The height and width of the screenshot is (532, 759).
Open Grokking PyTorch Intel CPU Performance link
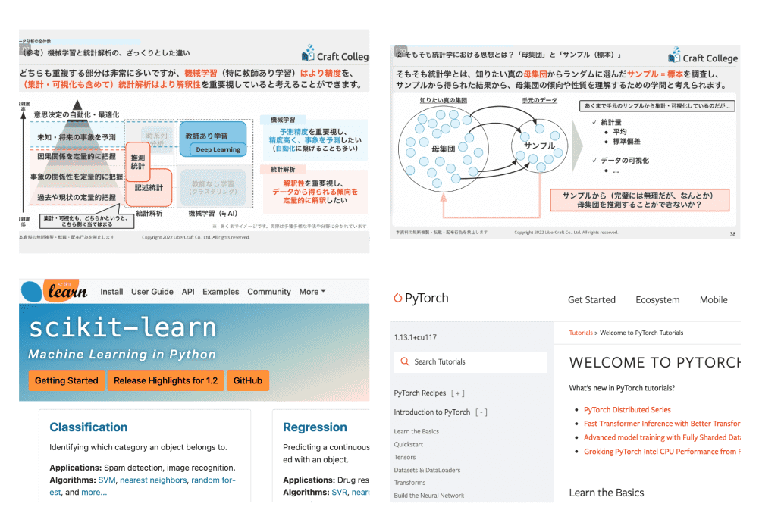pos(662,451)
